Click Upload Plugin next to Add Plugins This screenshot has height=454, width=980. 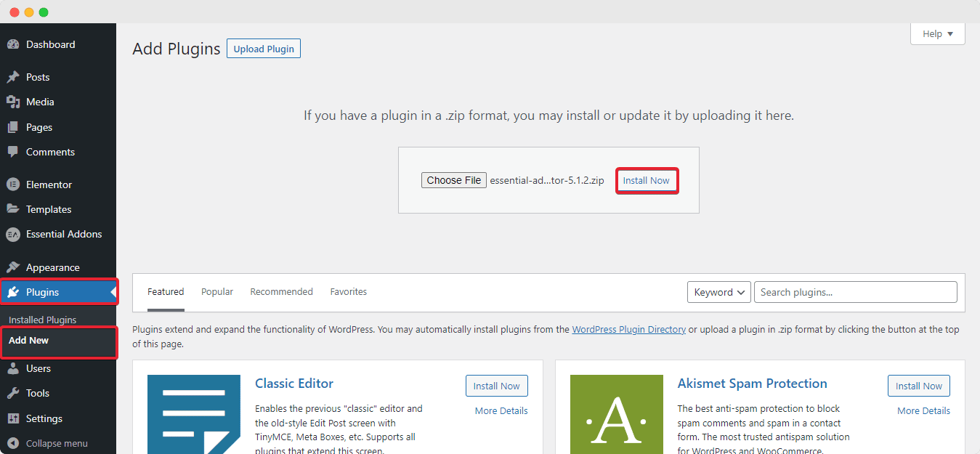coord(263,48)
